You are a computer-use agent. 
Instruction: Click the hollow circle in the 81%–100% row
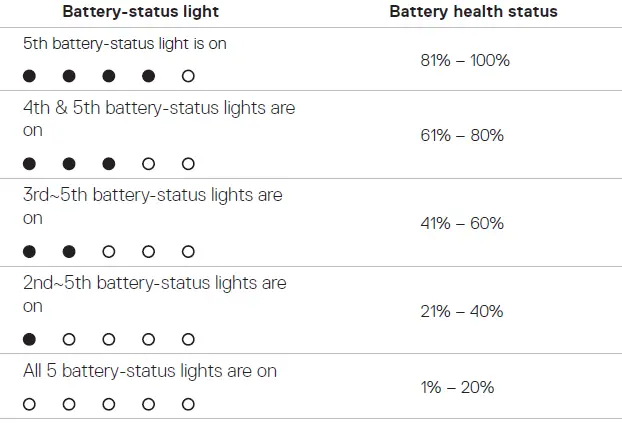point(188,76)
